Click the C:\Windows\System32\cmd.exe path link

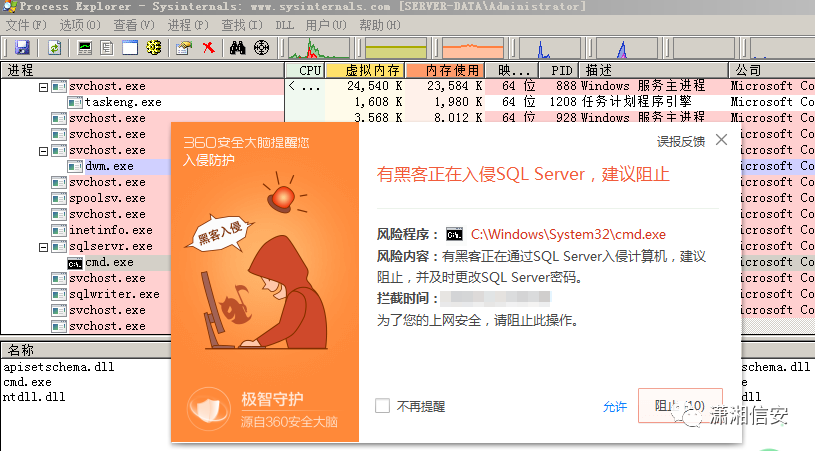click(x=568, y=234)
